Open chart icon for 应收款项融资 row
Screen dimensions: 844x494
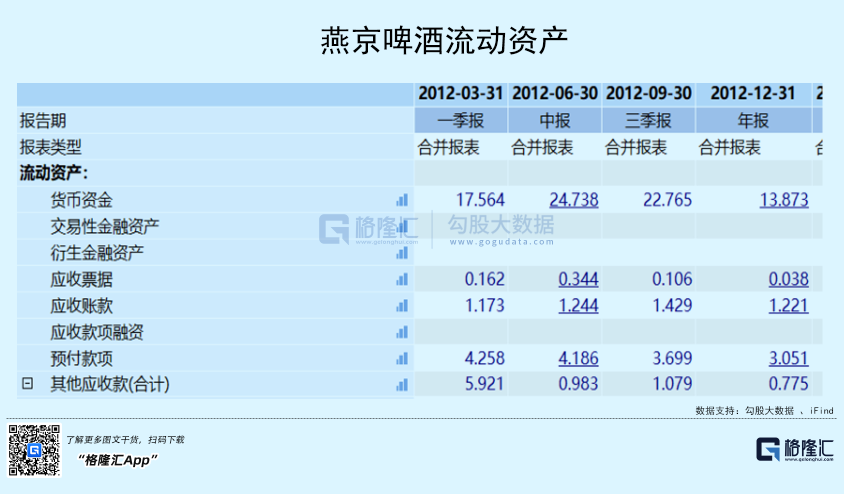[402, 332]
